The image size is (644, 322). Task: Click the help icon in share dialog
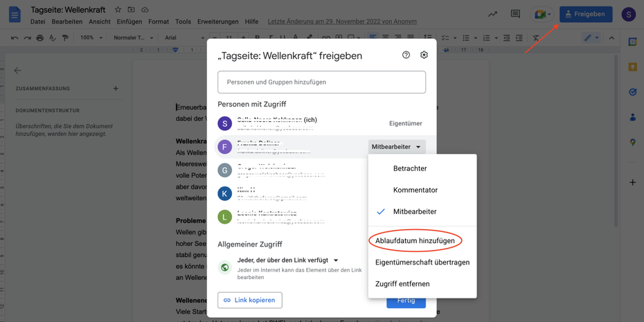[x=406, y=55]
